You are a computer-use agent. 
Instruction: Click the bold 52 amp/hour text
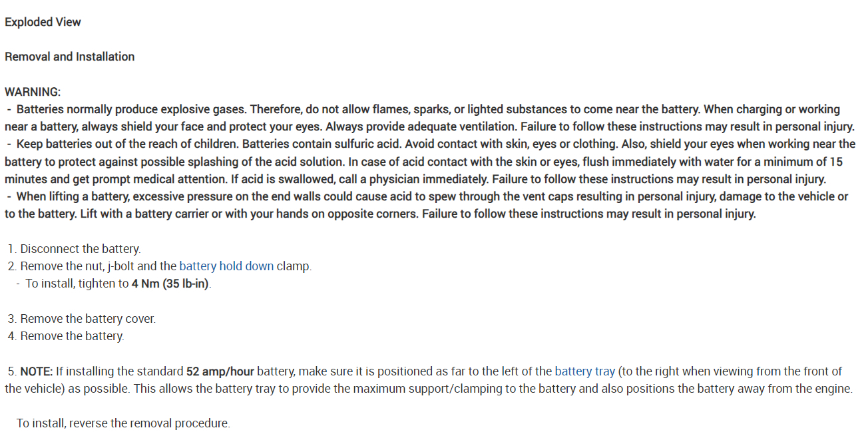point(220,371)
